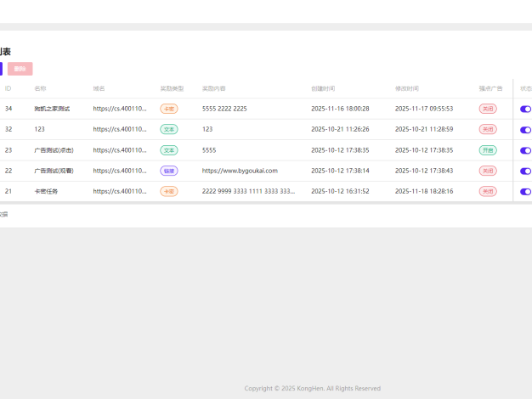Click the green 开启 tag in row 23
This screenshot has height=399, width=532.
tap(487, 150)
